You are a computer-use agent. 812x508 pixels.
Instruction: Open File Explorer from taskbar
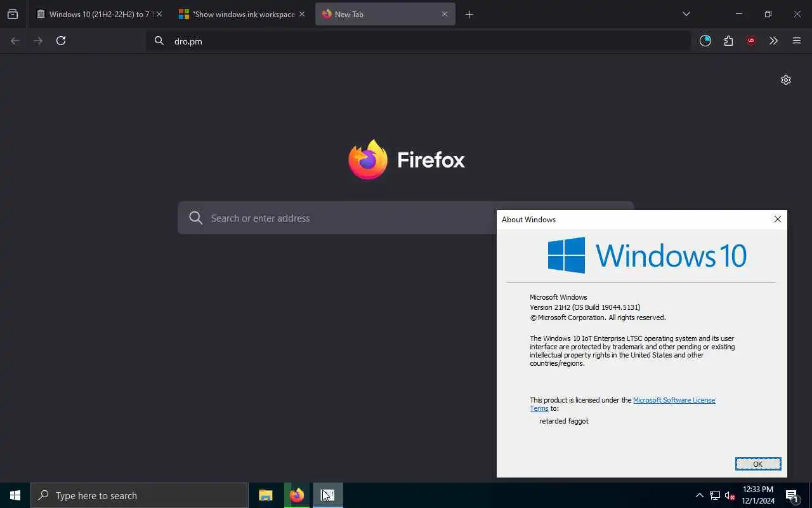(266, 495)
